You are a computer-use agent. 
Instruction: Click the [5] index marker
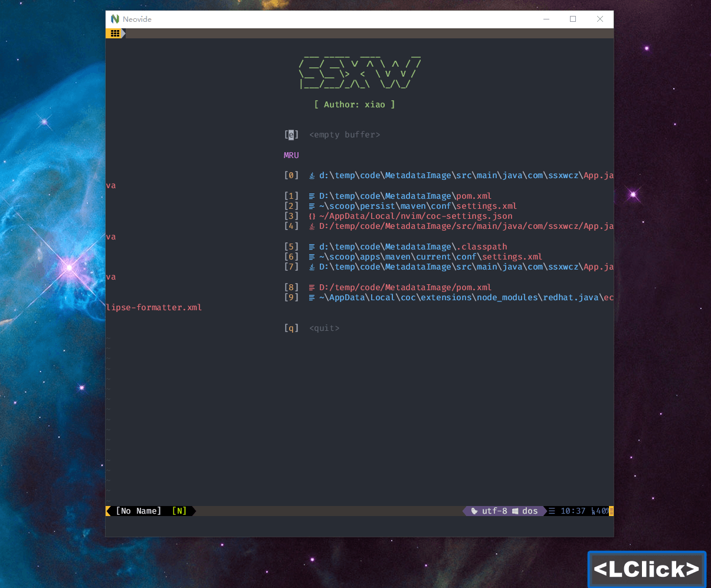(x=291, y=247)
